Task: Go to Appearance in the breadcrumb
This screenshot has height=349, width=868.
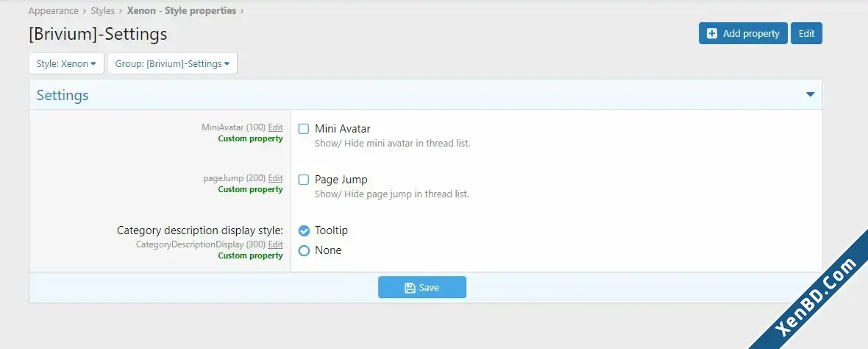Action: coord(53,10)
